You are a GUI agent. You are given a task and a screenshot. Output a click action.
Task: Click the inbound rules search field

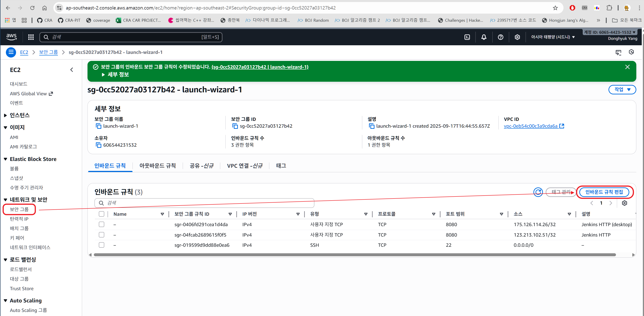point(204,203)
